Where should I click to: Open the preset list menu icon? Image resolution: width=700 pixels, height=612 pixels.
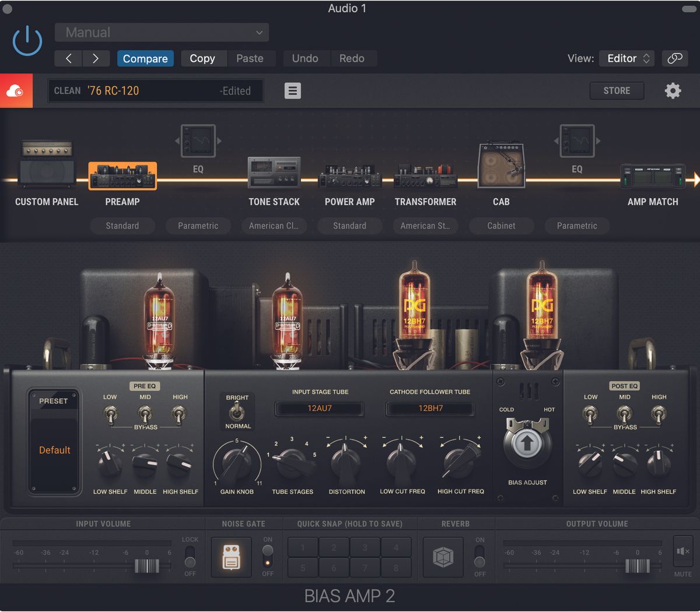292,90
